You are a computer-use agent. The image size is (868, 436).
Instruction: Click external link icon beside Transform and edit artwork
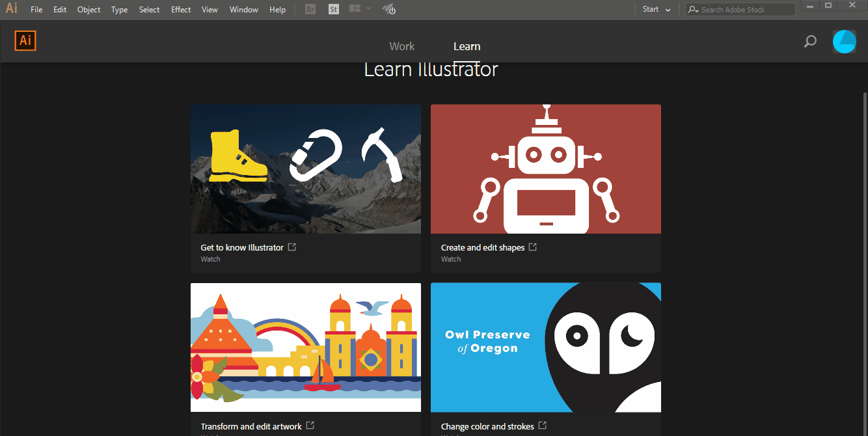coord(310,426)
